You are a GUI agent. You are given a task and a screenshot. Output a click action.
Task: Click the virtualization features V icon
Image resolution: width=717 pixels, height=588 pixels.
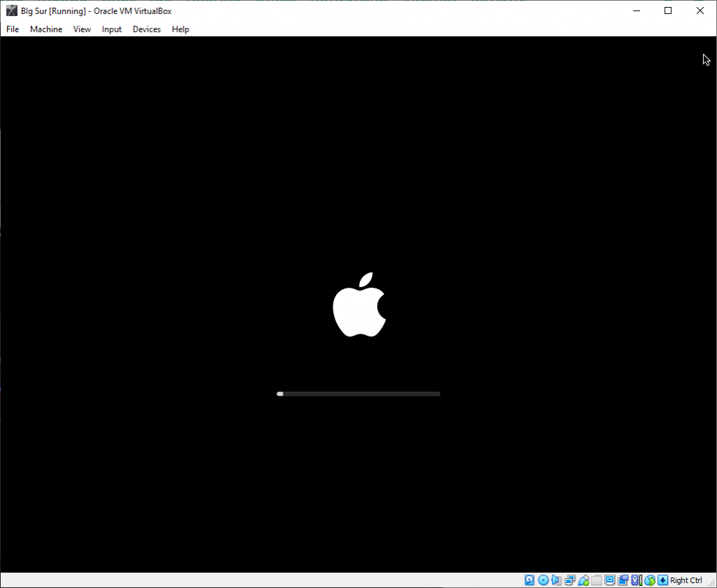click(635, 580)
